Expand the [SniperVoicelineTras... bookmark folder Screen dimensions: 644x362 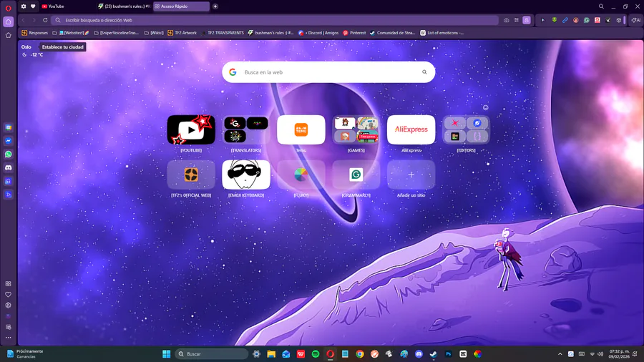117,33
